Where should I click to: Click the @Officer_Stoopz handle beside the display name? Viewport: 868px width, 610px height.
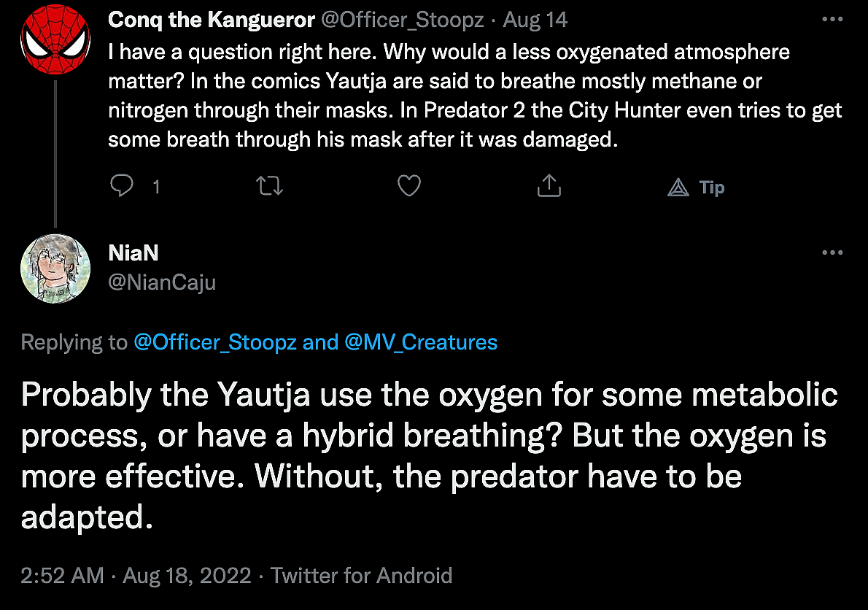click(402, 20)
